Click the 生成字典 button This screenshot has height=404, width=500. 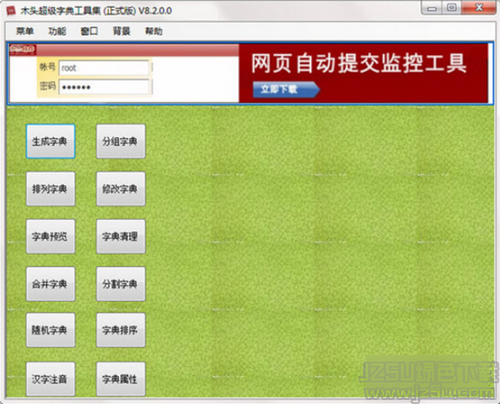(51, 141)
